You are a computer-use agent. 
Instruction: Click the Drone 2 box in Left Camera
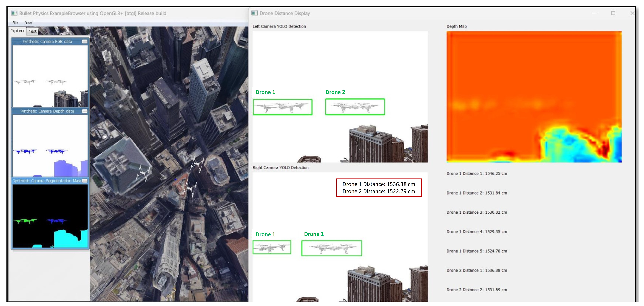(355, 107)
